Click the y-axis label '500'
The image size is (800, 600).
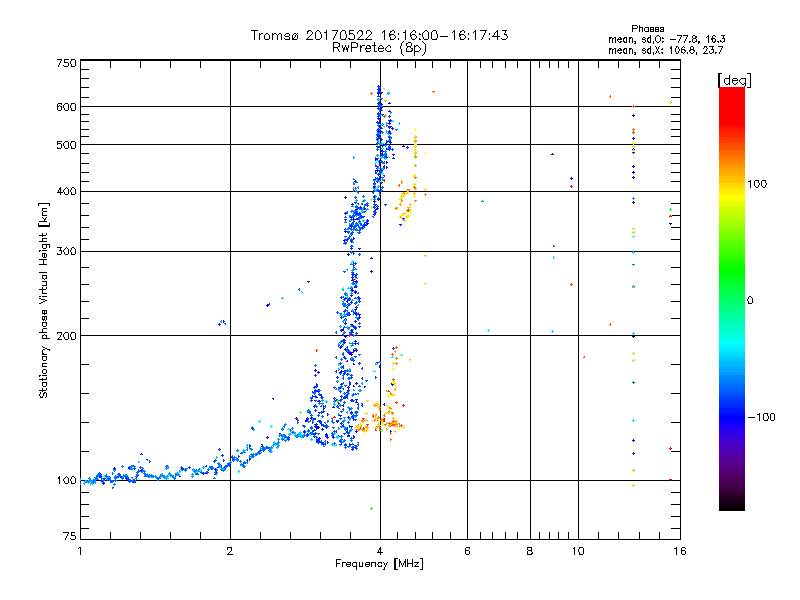(66, 145)
